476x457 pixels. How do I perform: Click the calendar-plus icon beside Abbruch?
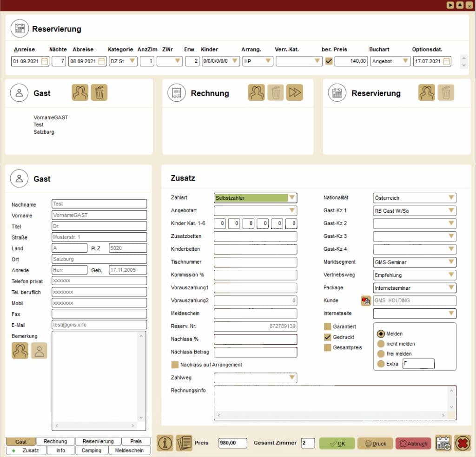443,443
